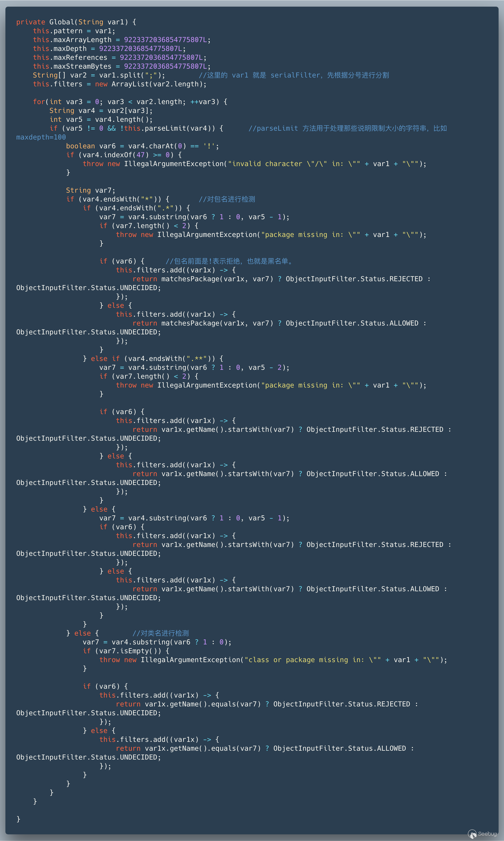
Task: Select the 'var4.endsWith("*")' condition line
Action: click(x=117, y=199)
